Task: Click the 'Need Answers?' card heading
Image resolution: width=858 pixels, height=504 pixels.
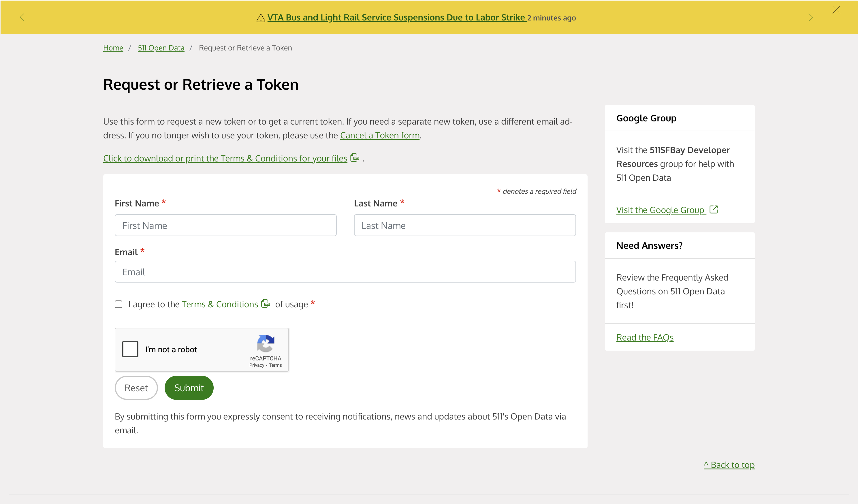Action: tap(649, 246)
